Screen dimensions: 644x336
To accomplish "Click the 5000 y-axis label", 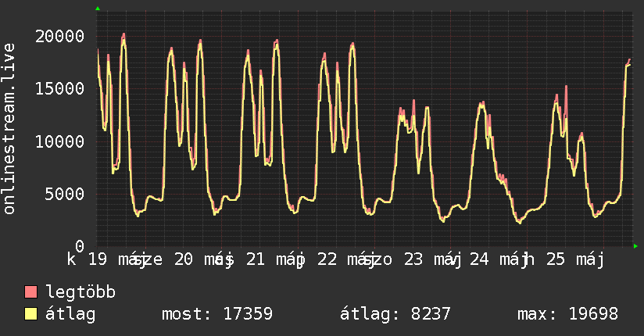I will click(x=65, y=194).
